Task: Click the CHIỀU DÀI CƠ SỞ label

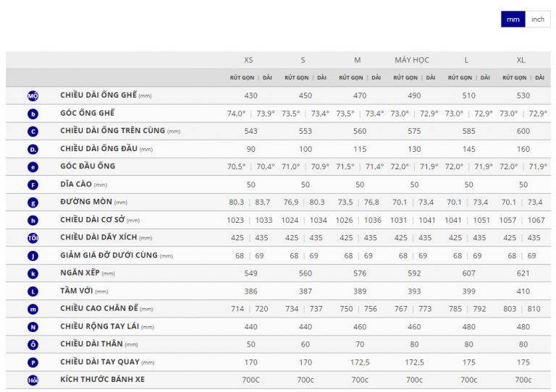Action: 92,220
